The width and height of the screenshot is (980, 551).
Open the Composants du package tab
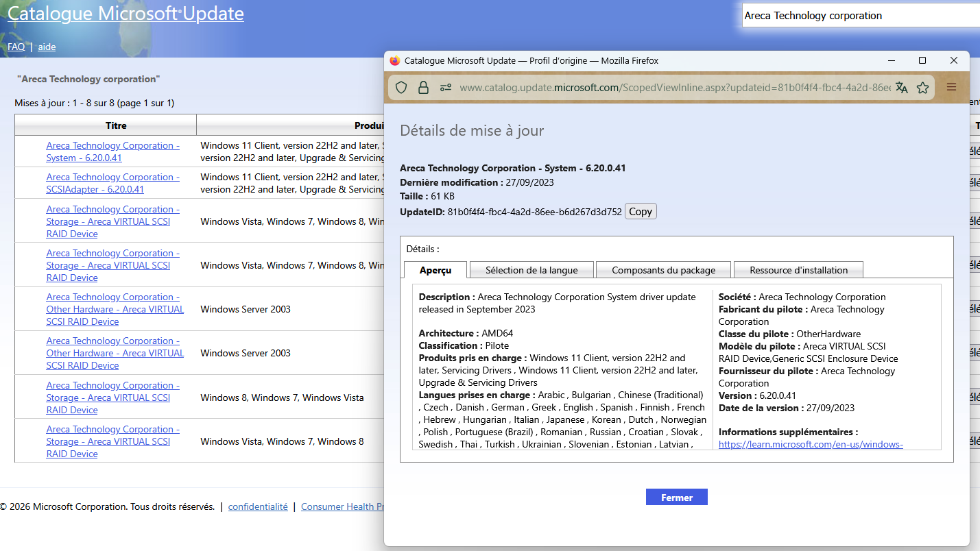[664, 270]
